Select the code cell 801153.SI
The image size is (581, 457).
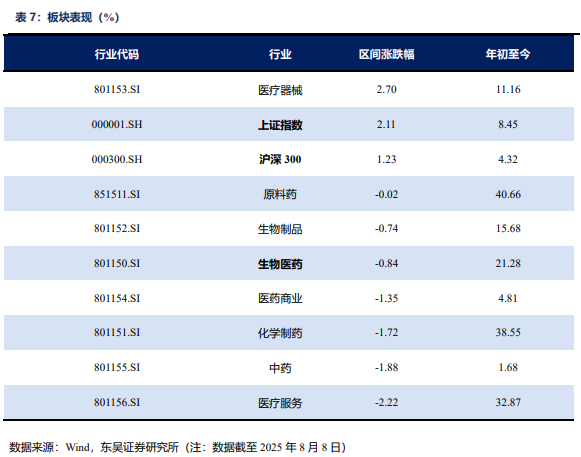[x=117, y=89]
